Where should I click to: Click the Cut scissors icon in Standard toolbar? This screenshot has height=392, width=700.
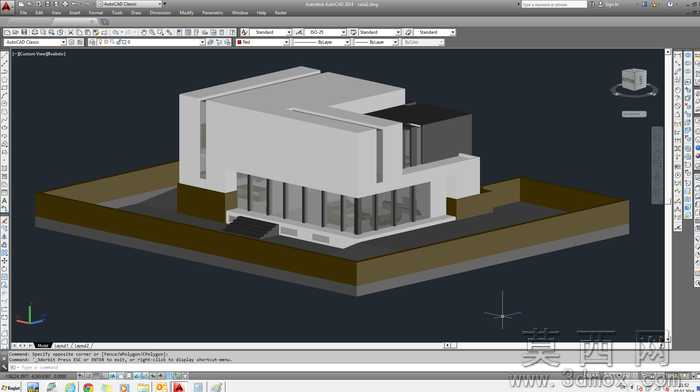click(71, 32)
